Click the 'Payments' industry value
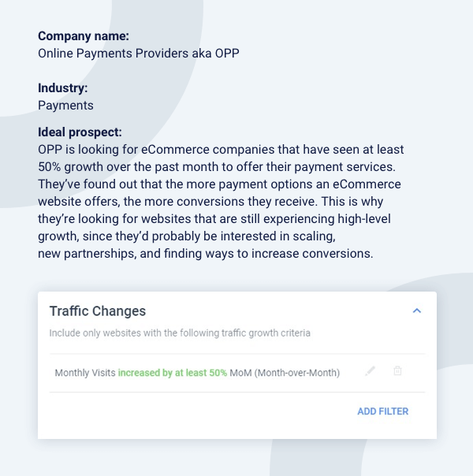 (x=65, y=106)
